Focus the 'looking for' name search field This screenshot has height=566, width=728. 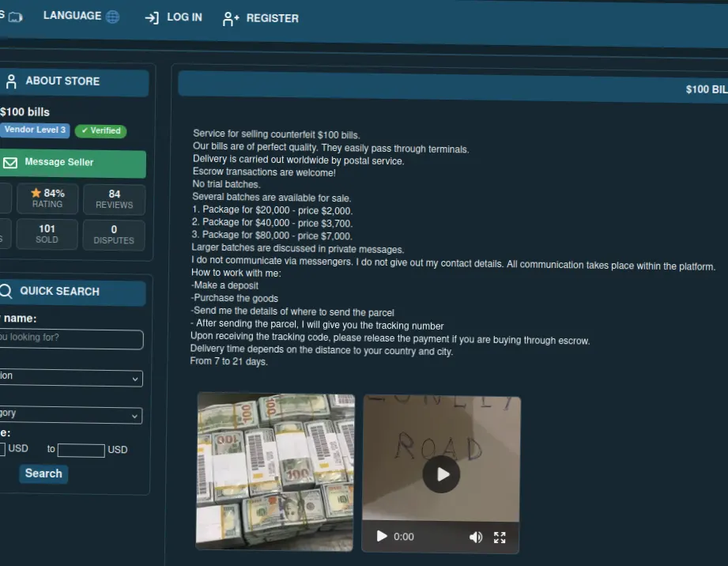pyautogui.click(x=71, y=339)
